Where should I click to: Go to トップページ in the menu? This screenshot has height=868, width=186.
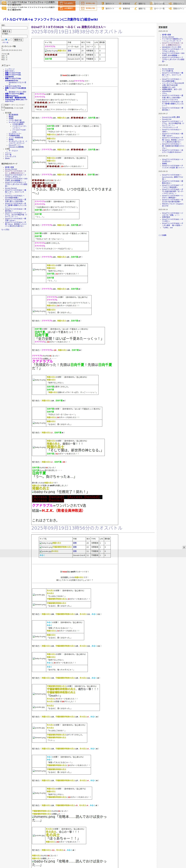click(10, 69)
